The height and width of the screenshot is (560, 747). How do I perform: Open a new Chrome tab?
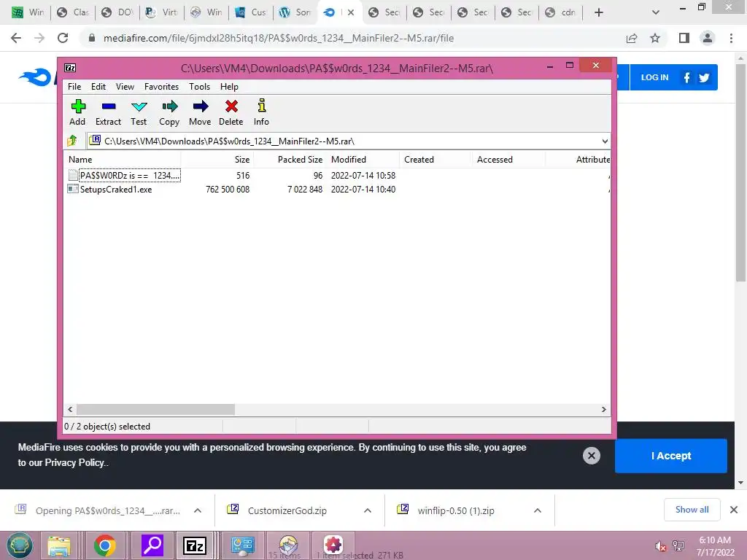pyautogui.click(x=599, y=12)
